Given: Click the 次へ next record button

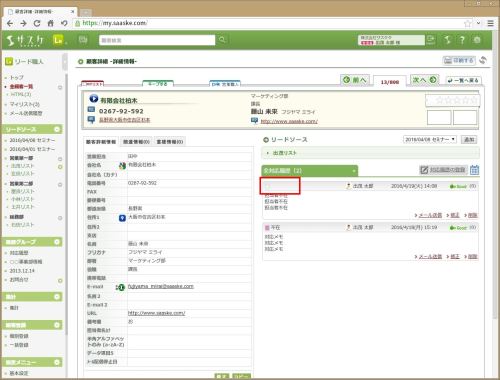Looking at the screenshot, I should pos(424,80).
